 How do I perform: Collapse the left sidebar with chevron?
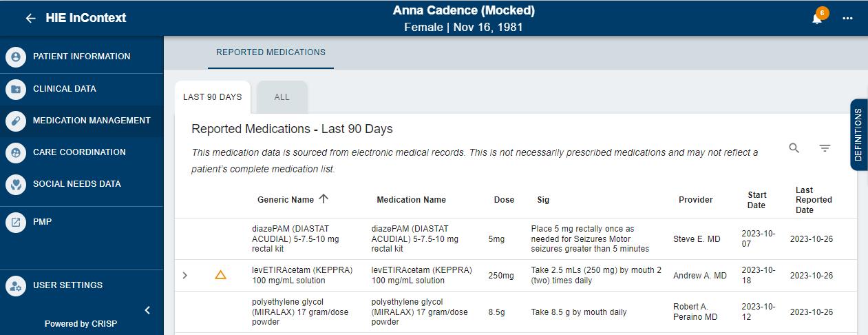pos(147,310)
